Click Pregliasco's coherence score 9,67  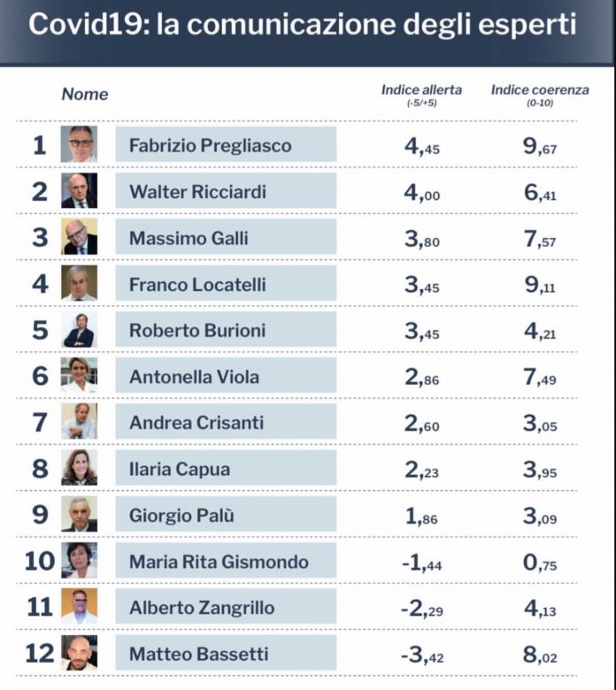pyautogui.click(x=540, y=146)
